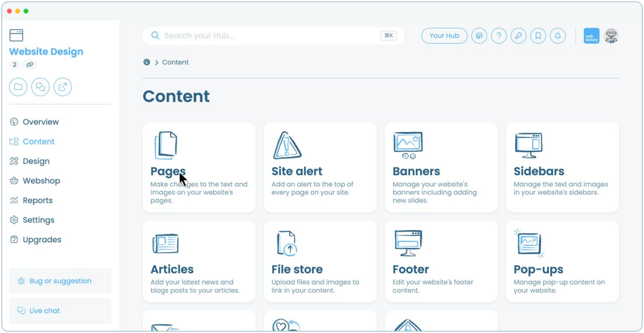Click the bug icon beside Bug or suggestion
644x333 pixels.
pos(21,282)
